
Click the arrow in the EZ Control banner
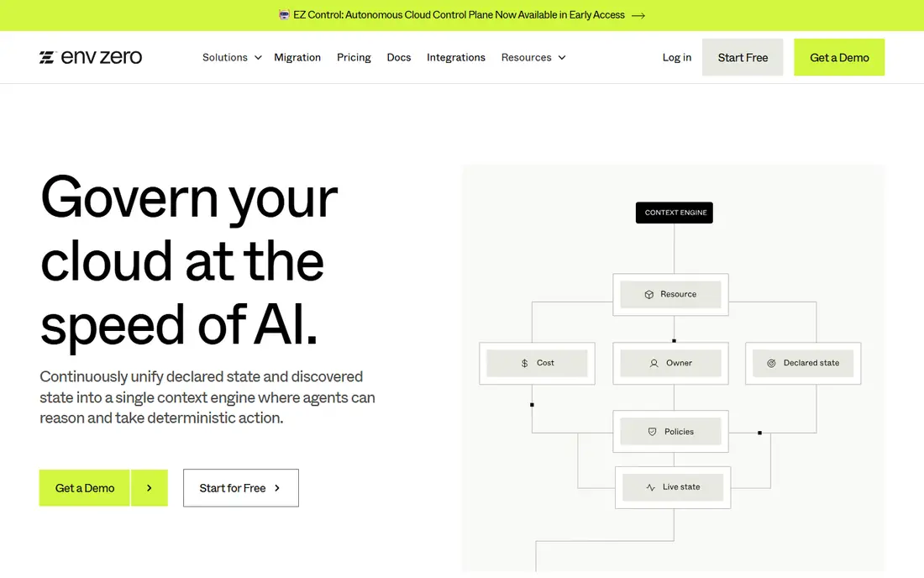[638, 15]
